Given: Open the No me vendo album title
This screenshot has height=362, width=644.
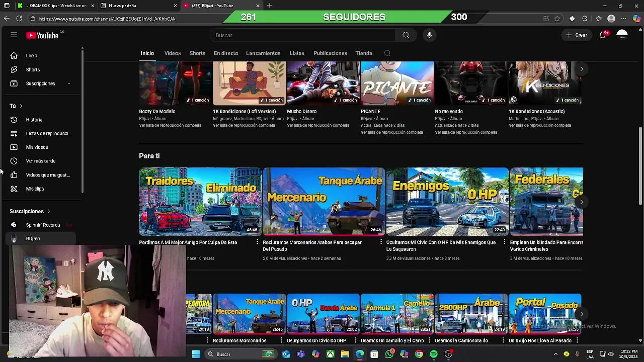Looking at the screenshot, I should 449,112.
